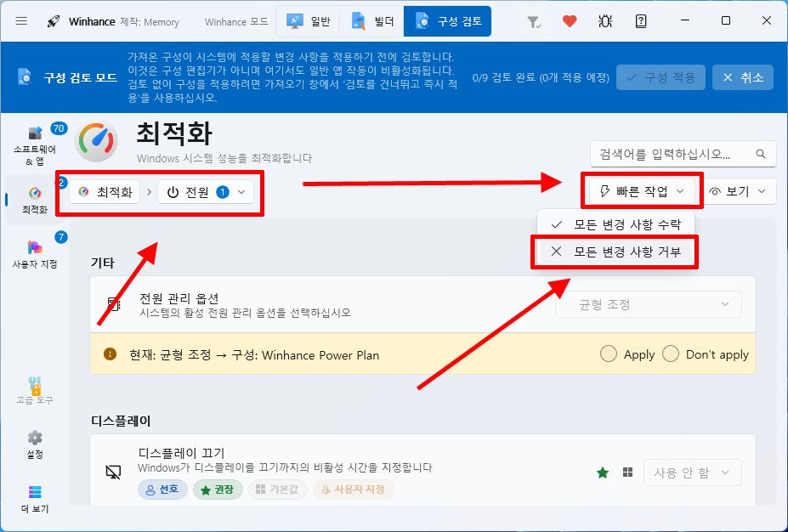Click the red heart donate icon

[570, 21]
